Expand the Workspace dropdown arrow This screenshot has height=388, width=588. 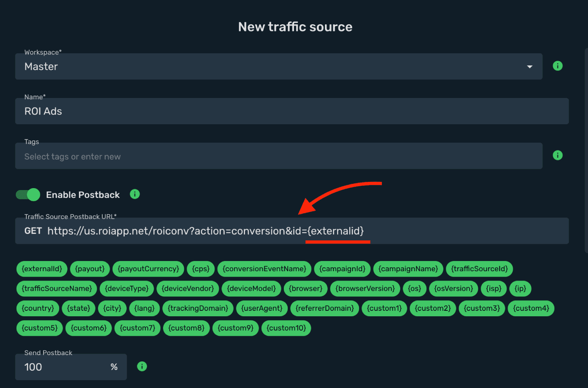click(x=530, y=67)
